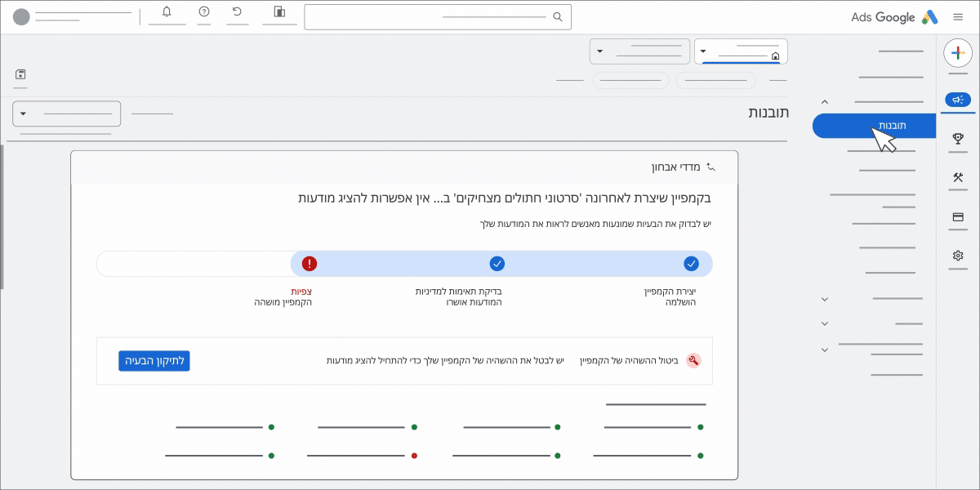Open the help icon in the top bar

[x=203, y=11]
